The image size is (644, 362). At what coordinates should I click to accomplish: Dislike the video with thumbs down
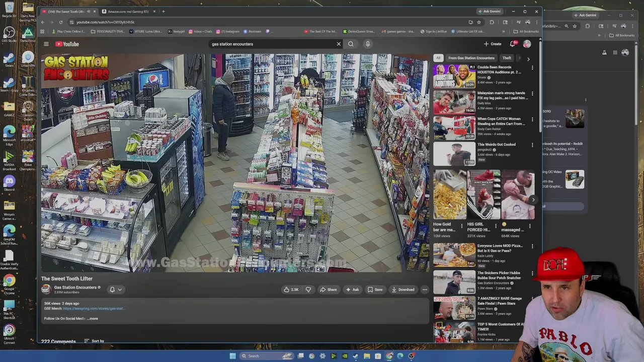(x=308, y=290)
